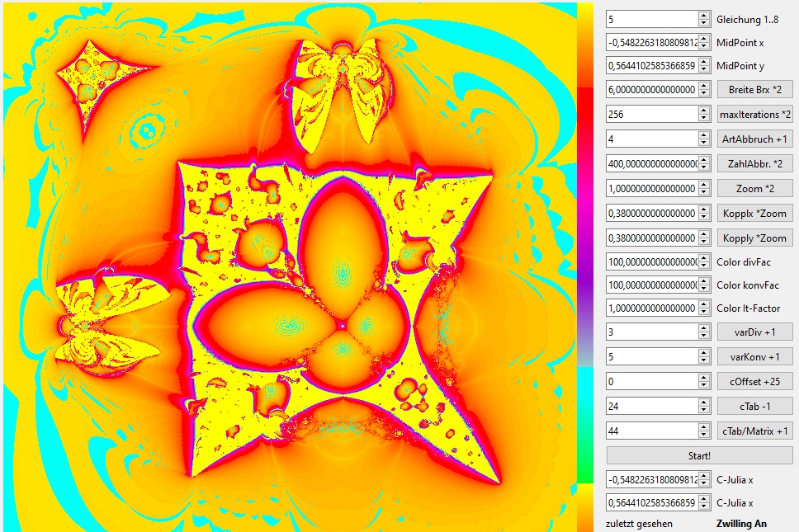Decrease Breite Brx using its down arrow
799x532 pixels.
pos(704,94)
